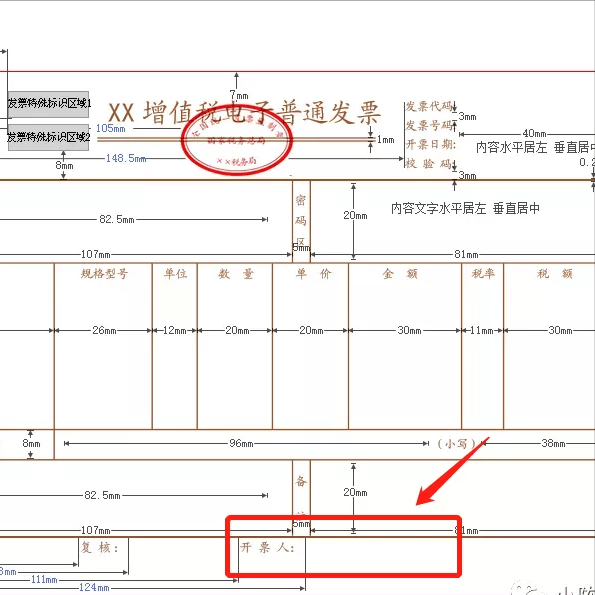Screen dimensions: 595x595
Task: Click the (小写) label
Action: pos(456,444)
